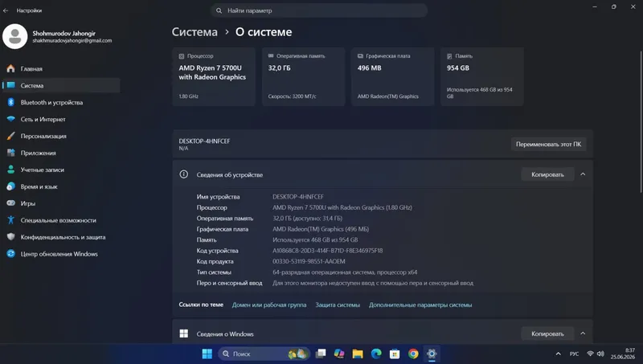
Task: Open Microsoft Store from the taskbar
Action: [x=395, y=354]
